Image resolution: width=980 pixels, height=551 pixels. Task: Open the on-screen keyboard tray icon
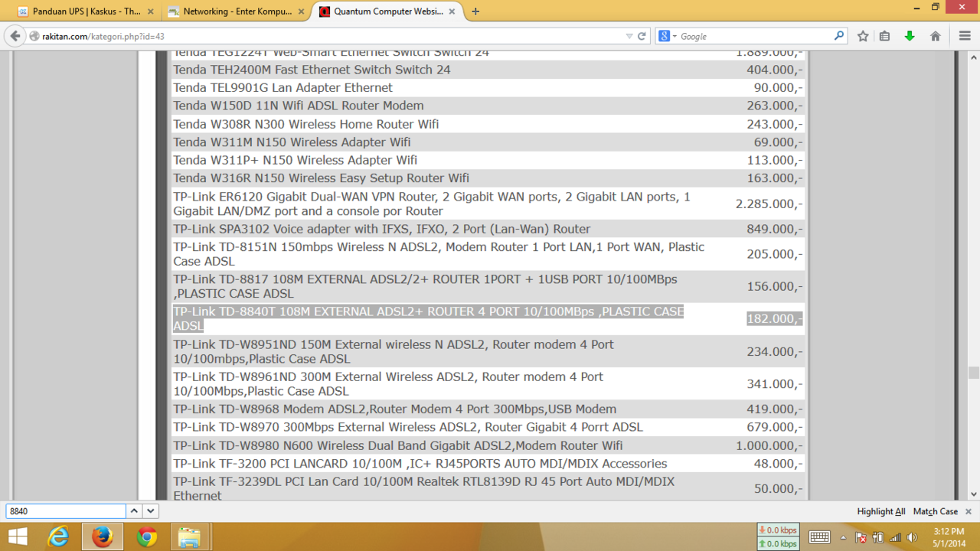[819, 537]
